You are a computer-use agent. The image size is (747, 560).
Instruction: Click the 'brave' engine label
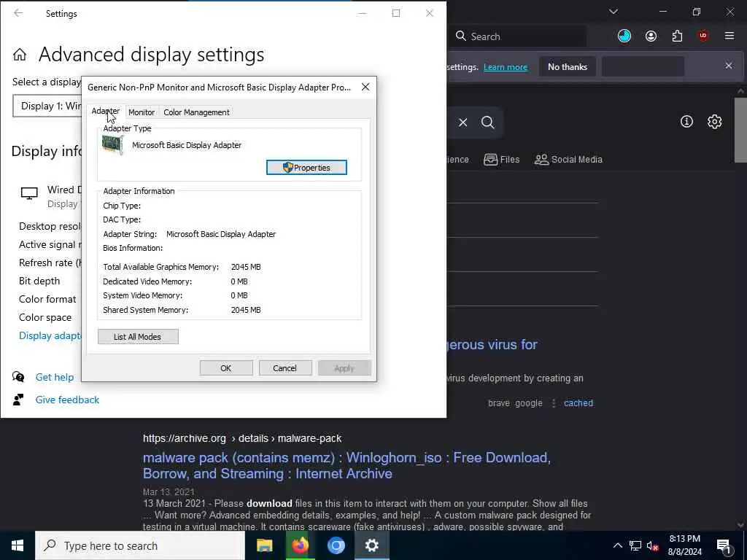[499, 403]
